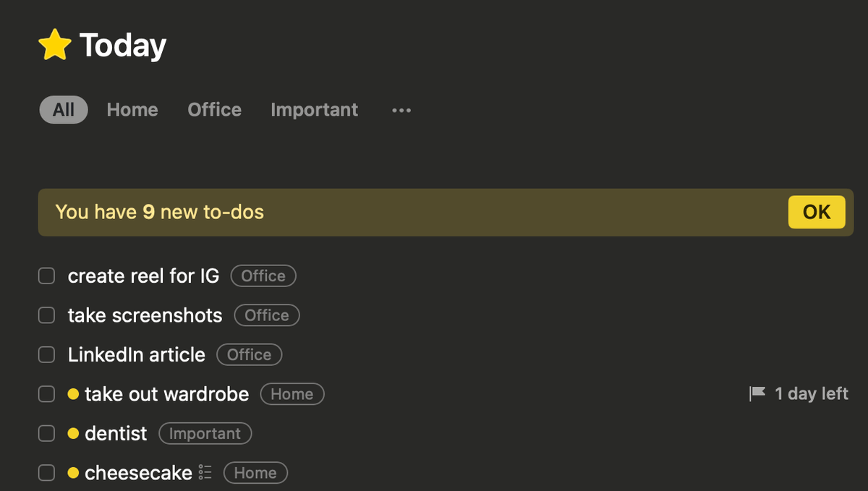Mark take screenshots as complete
The image size is (868, 491).
click(x=46, y=315)
